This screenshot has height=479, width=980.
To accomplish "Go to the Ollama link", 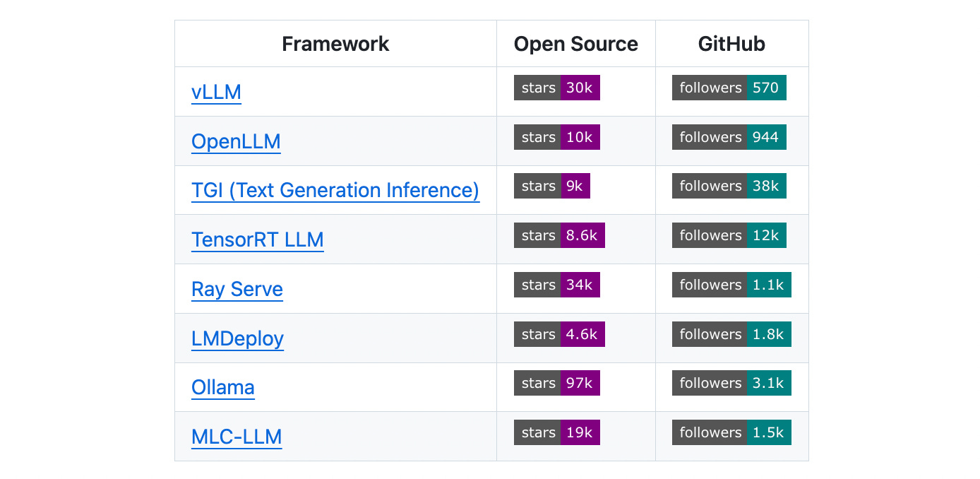I will 223,388.
